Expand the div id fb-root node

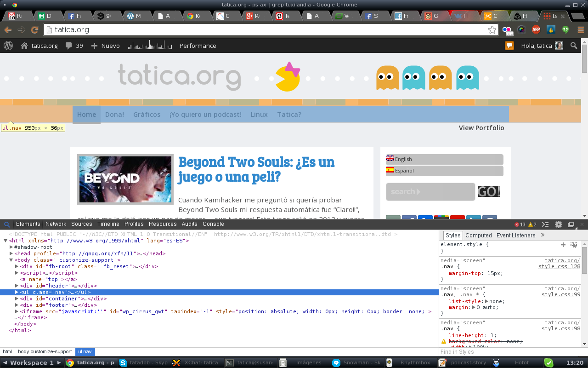click(17, 266)
